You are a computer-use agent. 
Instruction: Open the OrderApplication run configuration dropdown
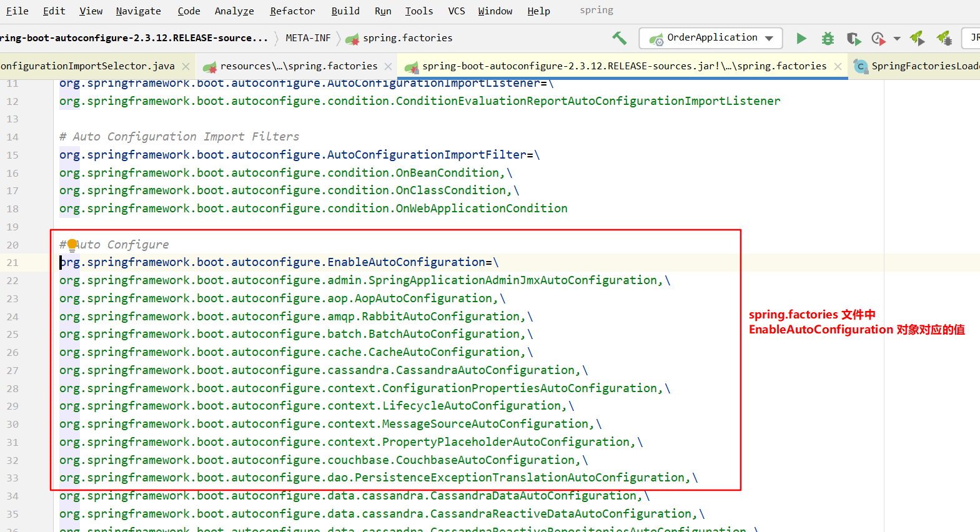(711, 38)
